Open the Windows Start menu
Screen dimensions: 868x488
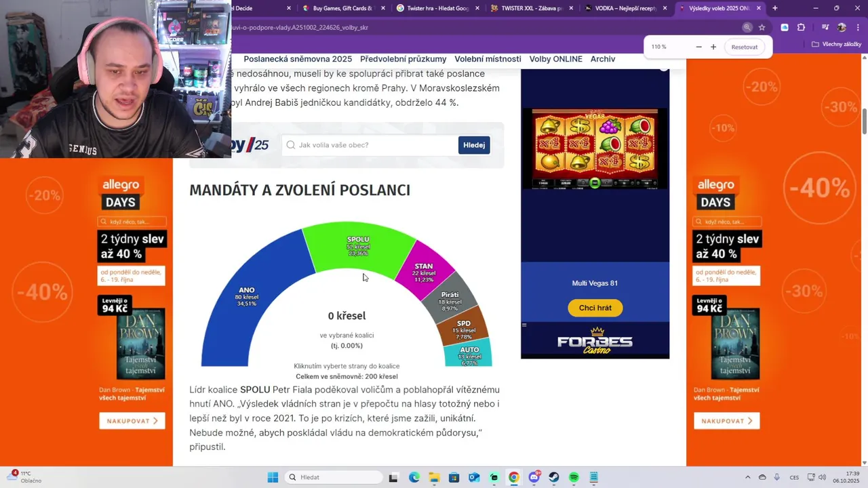pyautogui.click(x=273, y=477)
